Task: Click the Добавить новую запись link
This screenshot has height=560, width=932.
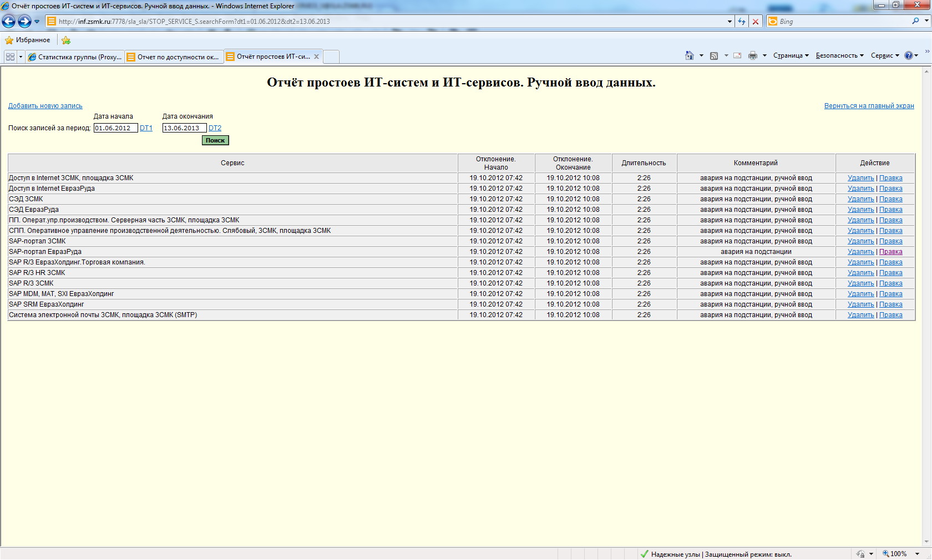Action: (x=45, y=106)
